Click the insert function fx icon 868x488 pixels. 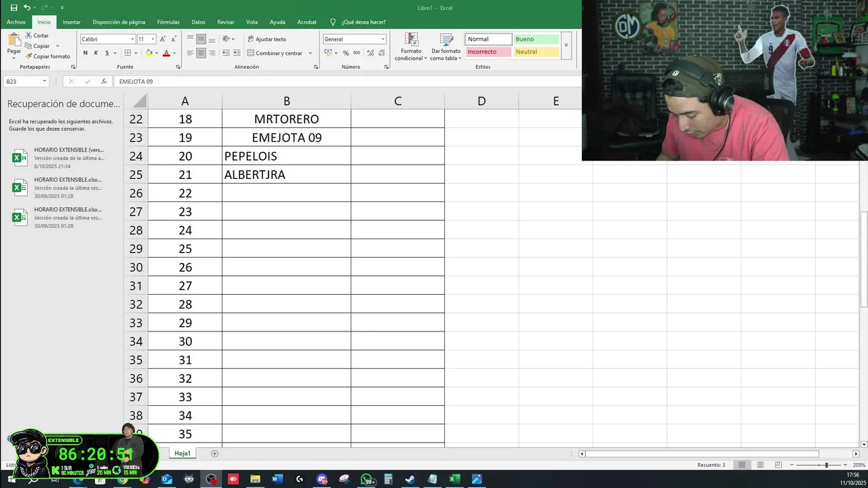(x=104, y=81)
